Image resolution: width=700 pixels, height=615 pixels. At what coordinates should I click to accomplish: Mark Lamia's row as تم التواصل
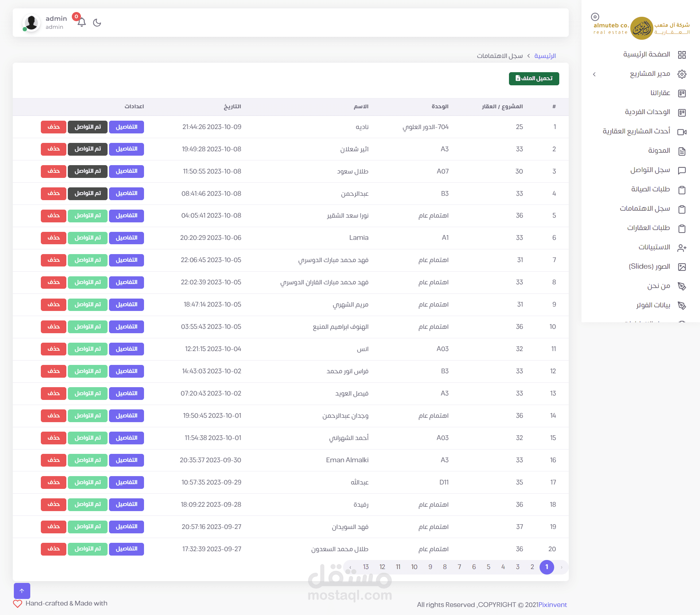tap(87, 238)
